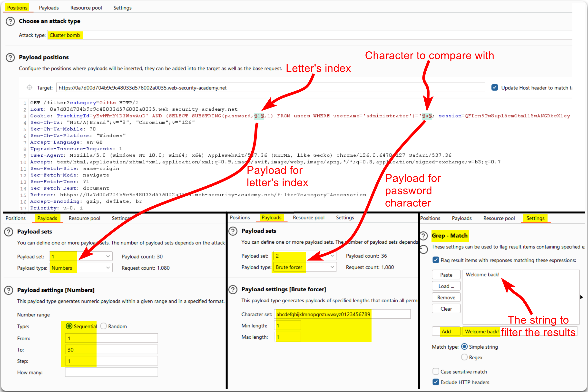This screenshot has height=392, width=588.
Task: Click the small black arrow right of match list
Action: [581, 297]
